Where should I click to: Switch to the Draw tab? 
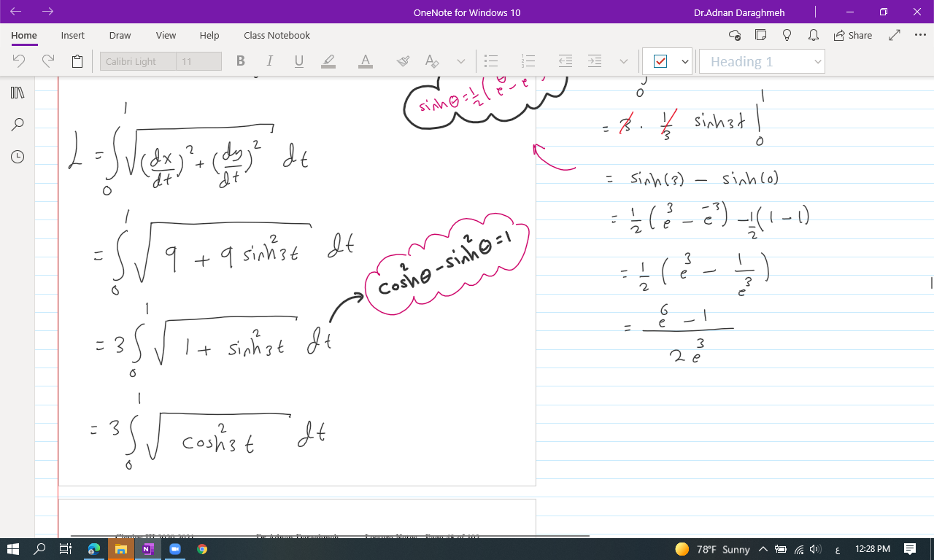pos(120,35)
